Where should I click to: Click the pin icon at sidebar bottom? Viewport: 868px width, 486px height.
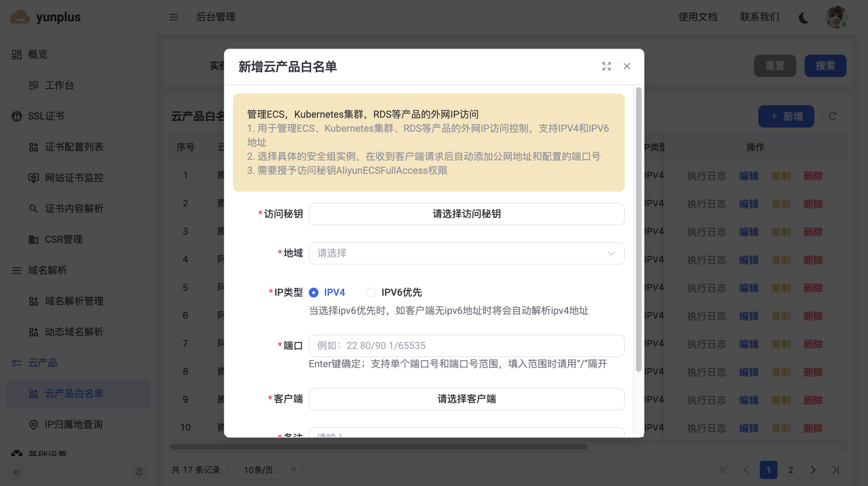tap(139, 472)
